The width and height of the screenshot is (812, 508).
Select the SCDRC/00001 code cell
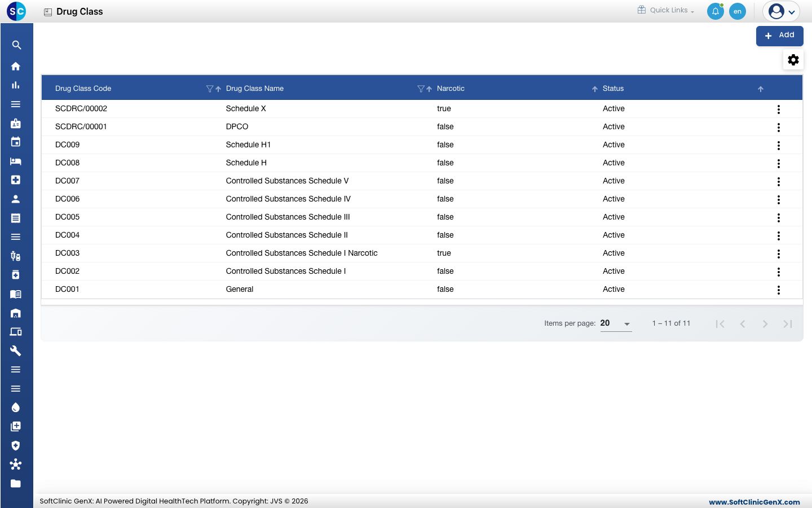[81, 126]
